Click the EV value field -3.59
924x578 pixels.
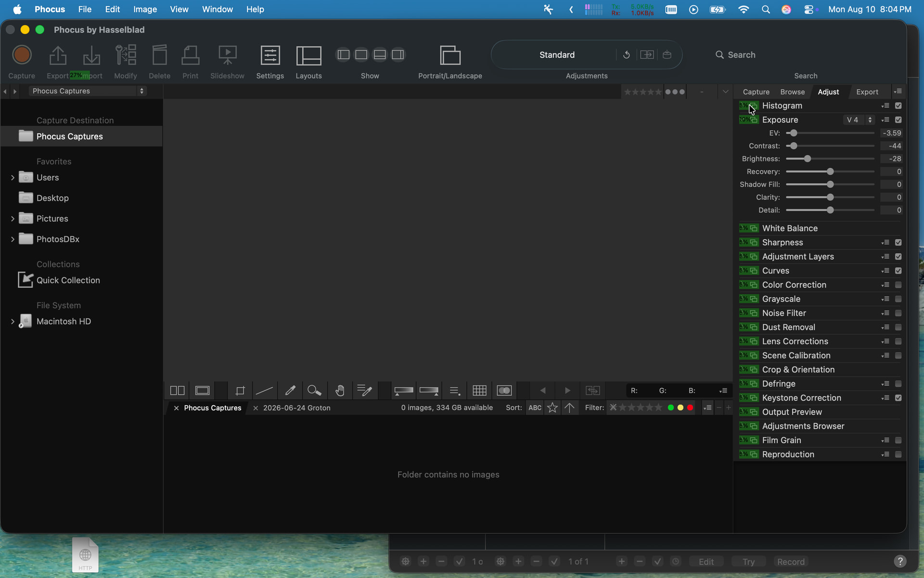coord(891,133)
